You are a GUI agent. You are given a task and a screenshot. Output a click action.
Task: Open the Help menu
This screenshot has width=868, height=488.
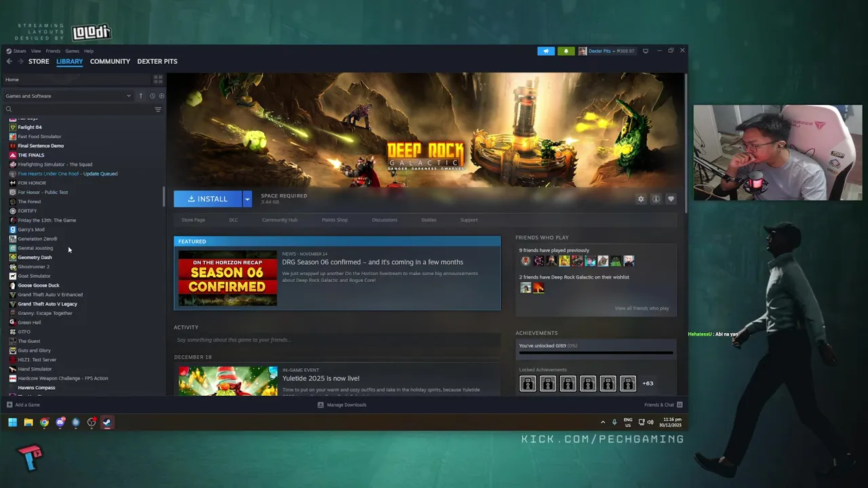point(89,51)
